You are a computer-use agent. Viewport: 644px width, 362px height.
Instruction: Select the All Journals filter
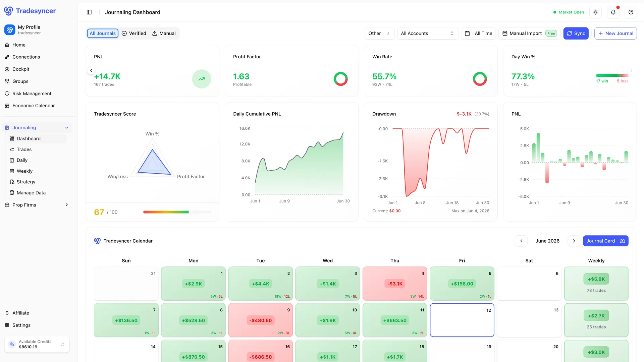point(103,33)
